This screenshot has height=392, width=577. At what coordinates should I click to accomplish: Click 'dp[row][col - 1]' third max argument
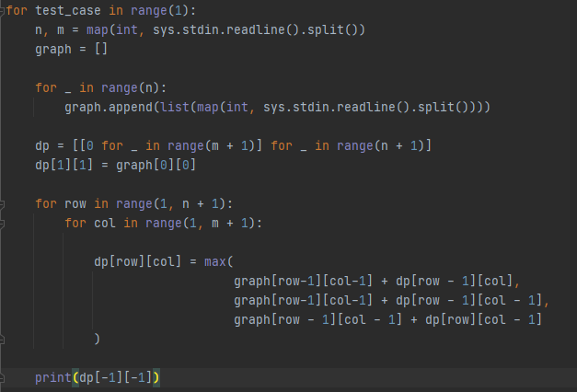483,319
